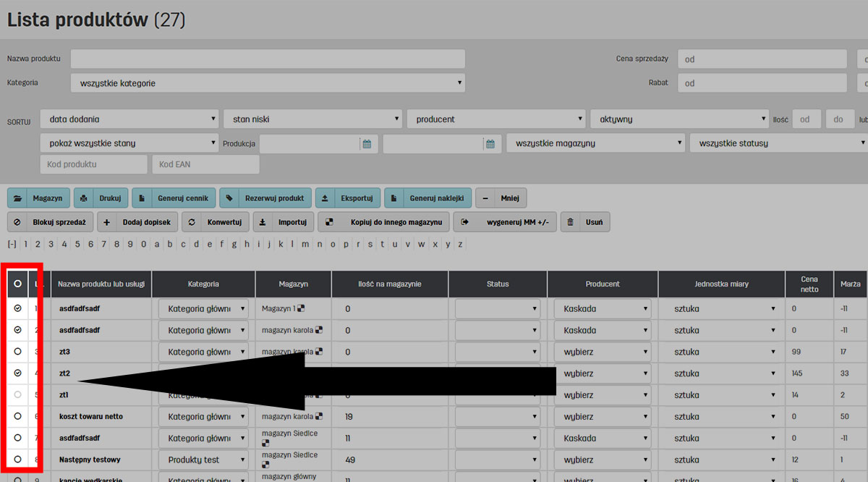Click the trash icon on Usuń
Screen dimensions: 868x482
(571, 222)
